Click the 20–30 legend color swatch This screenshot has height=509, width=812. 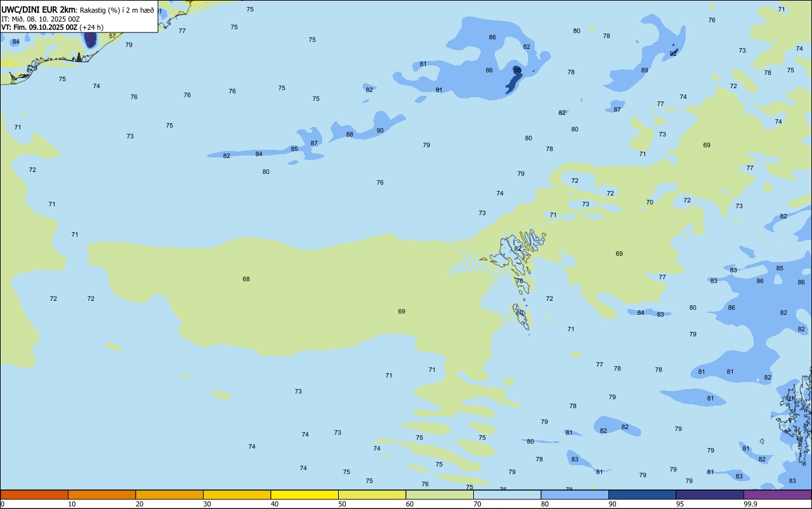169,494
